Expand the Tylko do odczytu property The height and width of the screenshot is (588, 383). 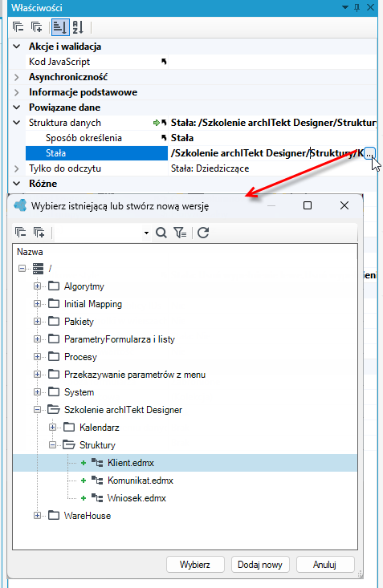[x=17, y=168]
